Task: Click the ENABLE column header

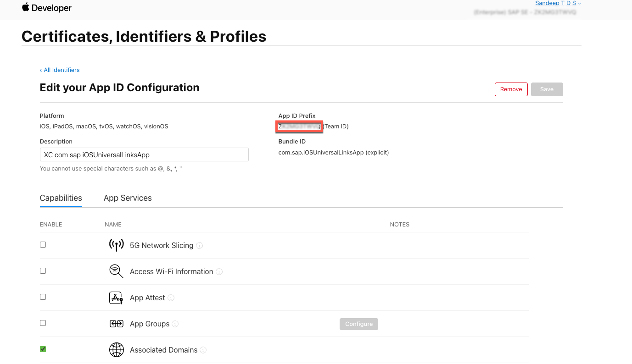Action: point(51,225)
